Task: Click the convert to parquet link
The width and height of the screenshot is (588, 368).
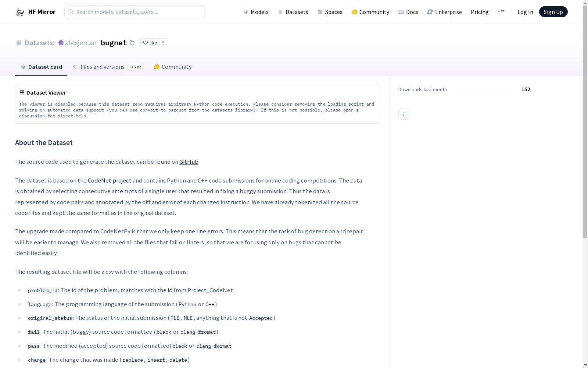Action: (x=163, y=110)
